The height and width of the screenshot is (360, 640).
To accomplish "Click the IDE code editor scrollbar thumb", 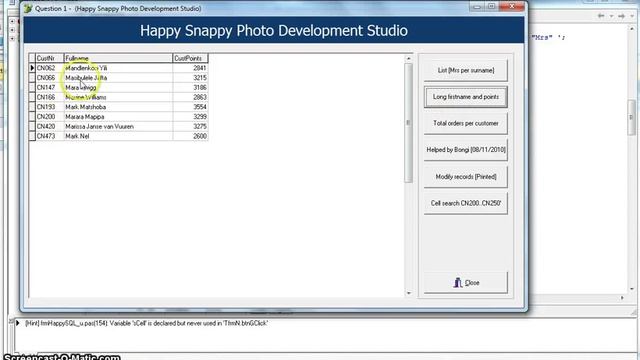I will point(631,117).
